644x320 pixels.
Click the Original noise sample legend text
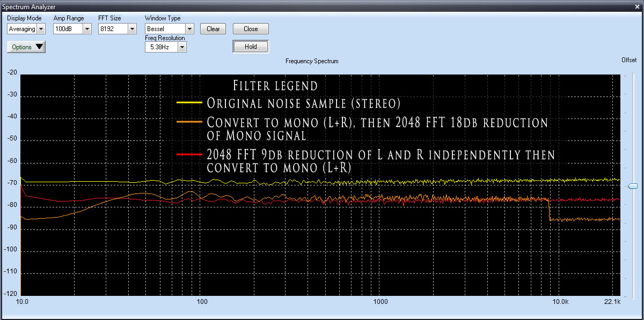coord(304,103)
